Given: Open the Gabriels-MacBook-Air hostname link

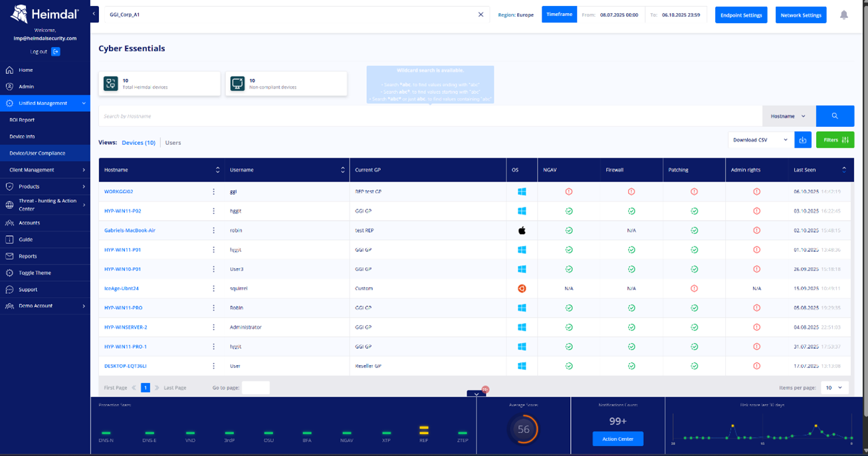Looking at the screenshot, I should tap(130, 230).
